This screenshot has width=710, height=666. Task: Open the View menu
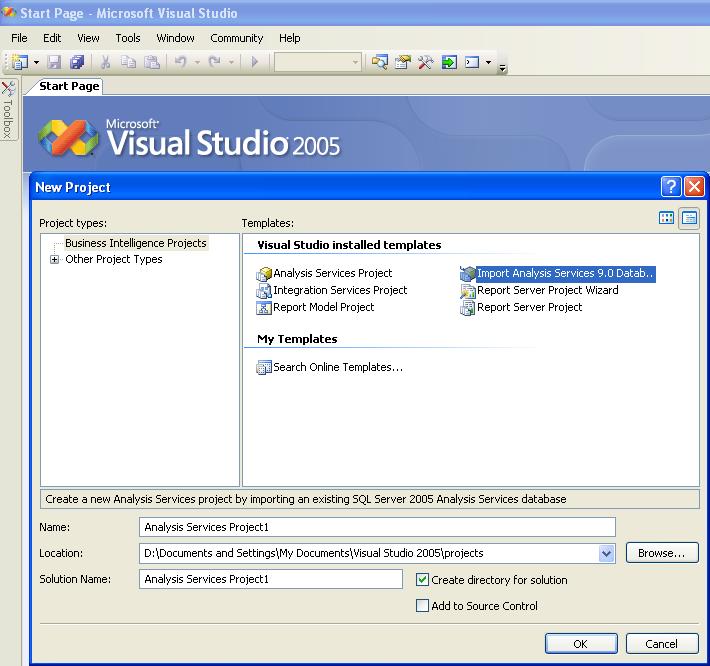tap(88, 38)
